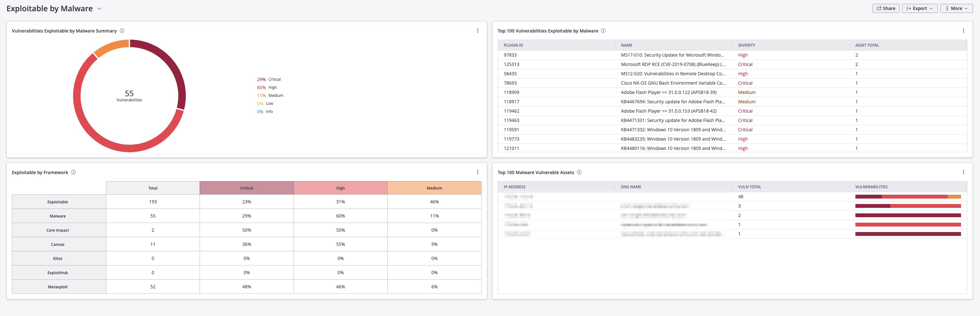Click Adobe Flash Player APSB18-39 entry
This screenshot has width=980, height=316.
pos(668,92)
